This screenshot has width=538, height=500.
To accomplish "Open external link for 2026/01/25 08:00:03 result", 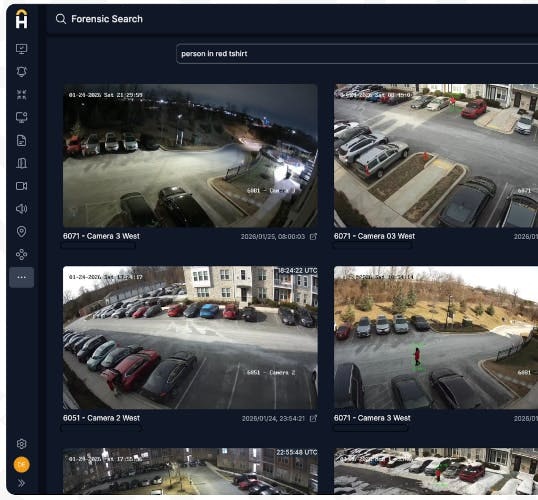I will point(313,236).
